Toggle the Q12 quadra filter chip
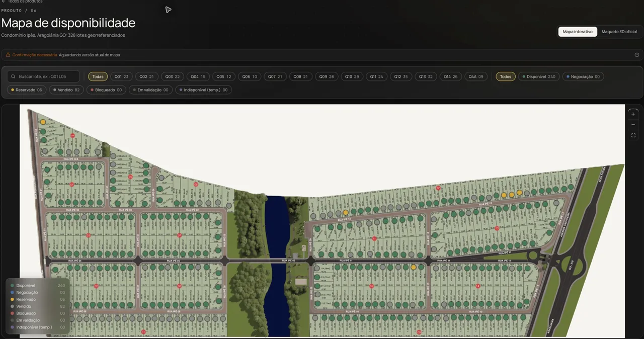644x339 pixels. pyautogui.click(x=401, y=76)
